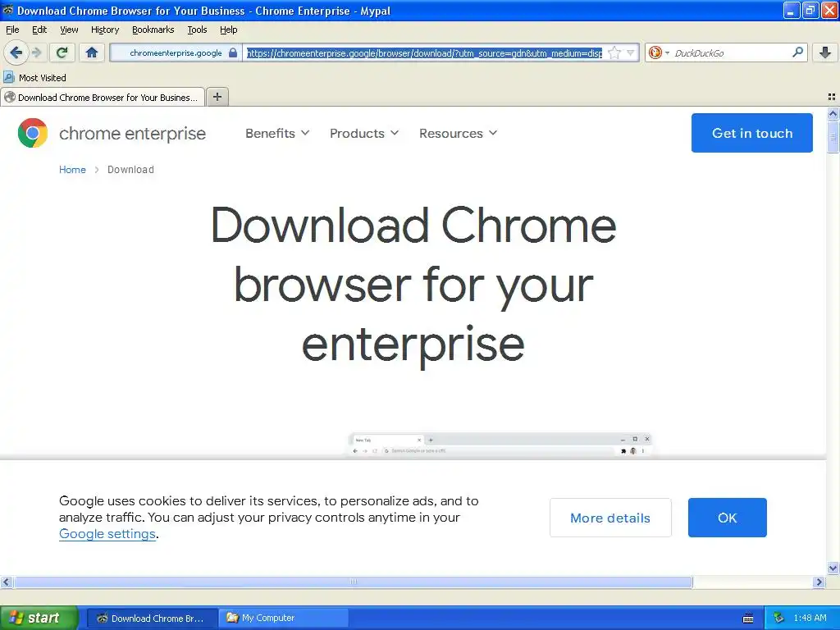Expand the Products navigation dropdown
This screenshot has width=840, height=630.
(364, 134)
